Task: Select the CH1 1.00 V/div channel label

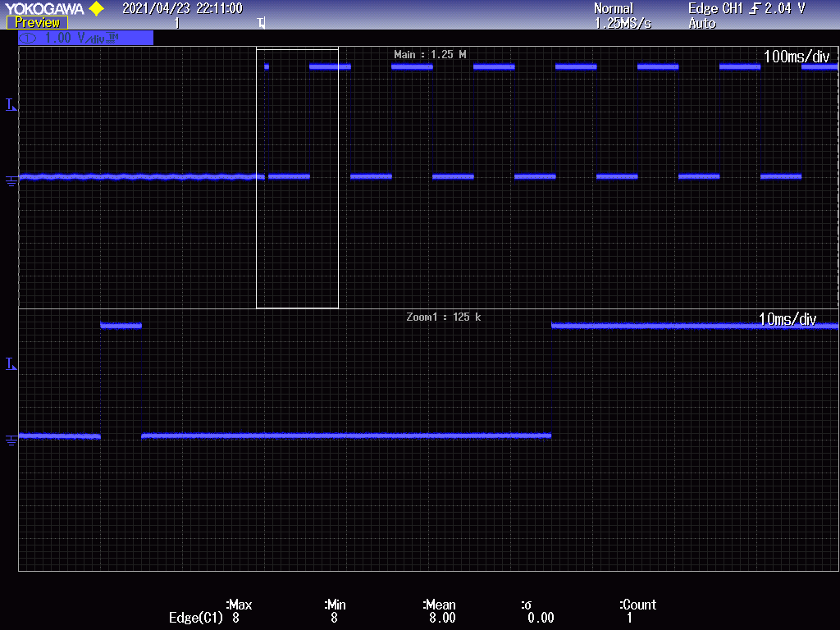Action: coord(85,38)
